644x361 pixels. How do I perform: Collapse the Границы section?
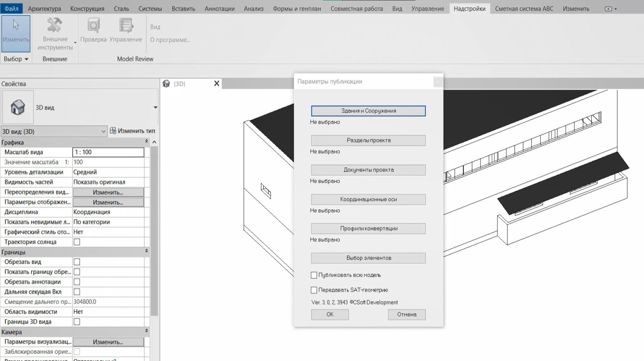(146, 252)
